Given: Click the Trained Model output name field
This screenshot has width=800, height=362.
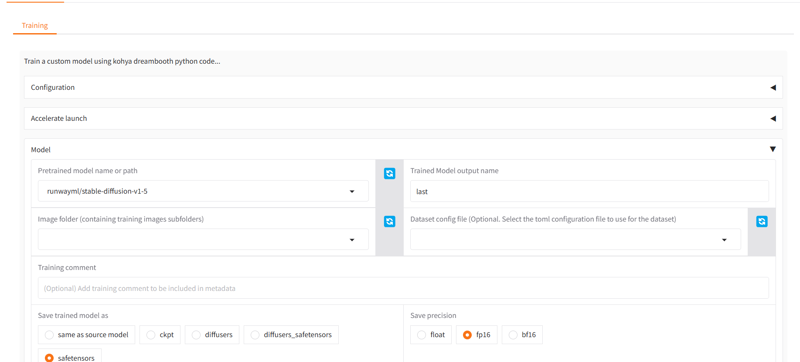Looking at the screenshot, I should 590,191.
